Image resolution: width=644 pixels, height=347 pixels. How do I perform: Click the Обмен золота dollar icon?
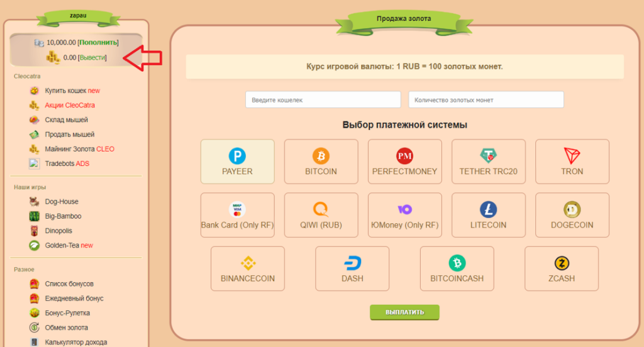[35, 328]
